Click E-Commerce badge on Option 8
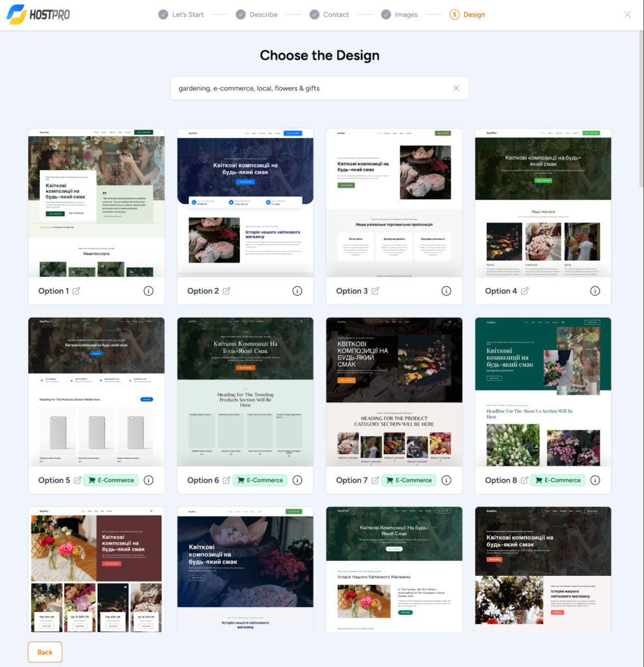 [x=558, y=480]
